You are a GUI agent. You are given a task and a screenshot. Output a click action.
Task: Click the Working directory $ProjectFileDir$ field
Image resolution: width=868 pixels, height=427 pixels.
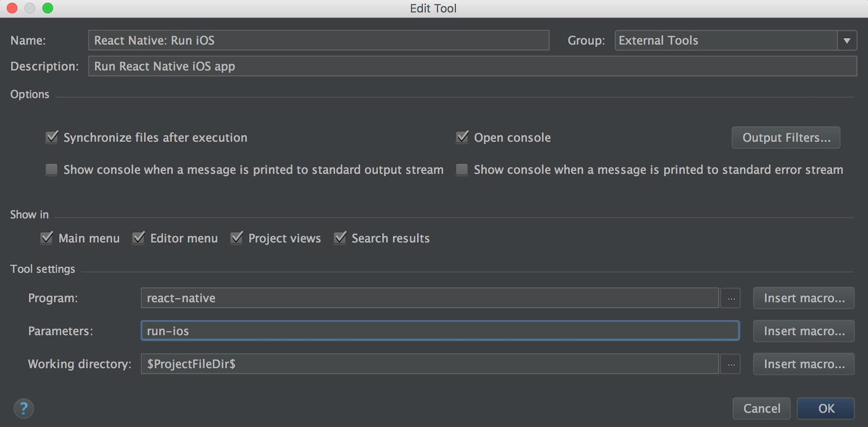coord(430,364)
